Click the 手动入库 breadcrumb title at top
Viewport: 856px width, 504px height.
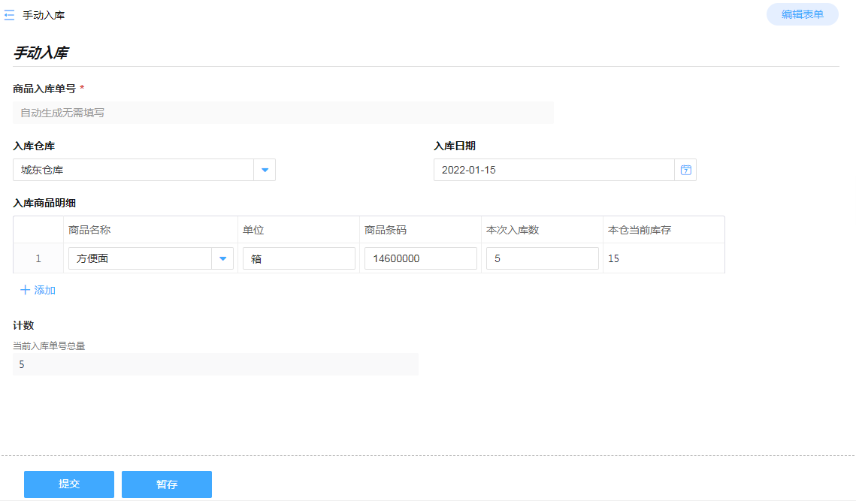click(x=44, y=15)
